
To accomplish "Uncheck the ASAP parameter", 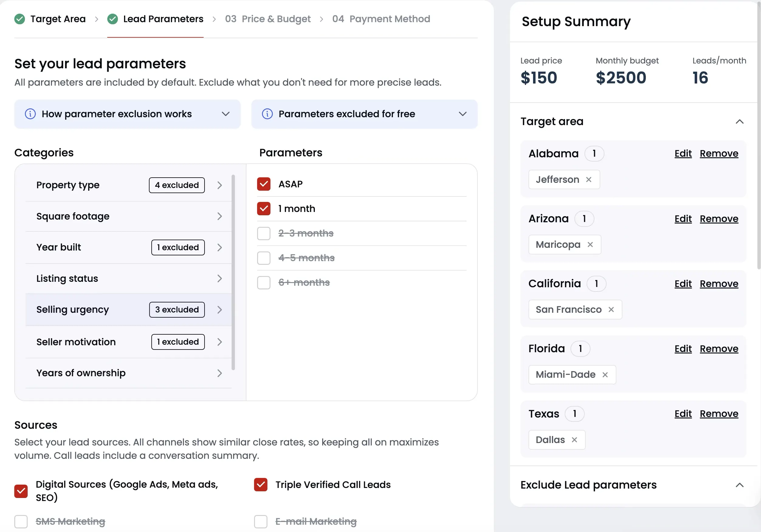I will coord(264,184).
